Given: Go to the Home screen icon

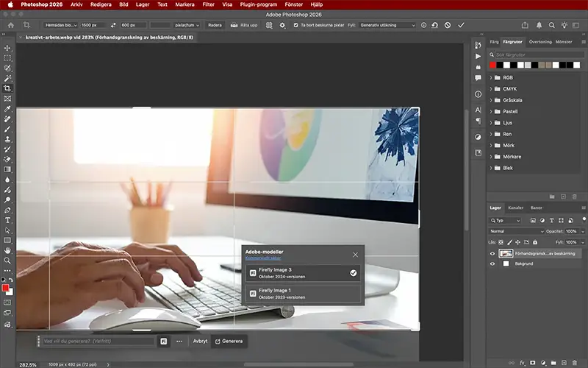Looking at the screenshot, I should 11,25.
